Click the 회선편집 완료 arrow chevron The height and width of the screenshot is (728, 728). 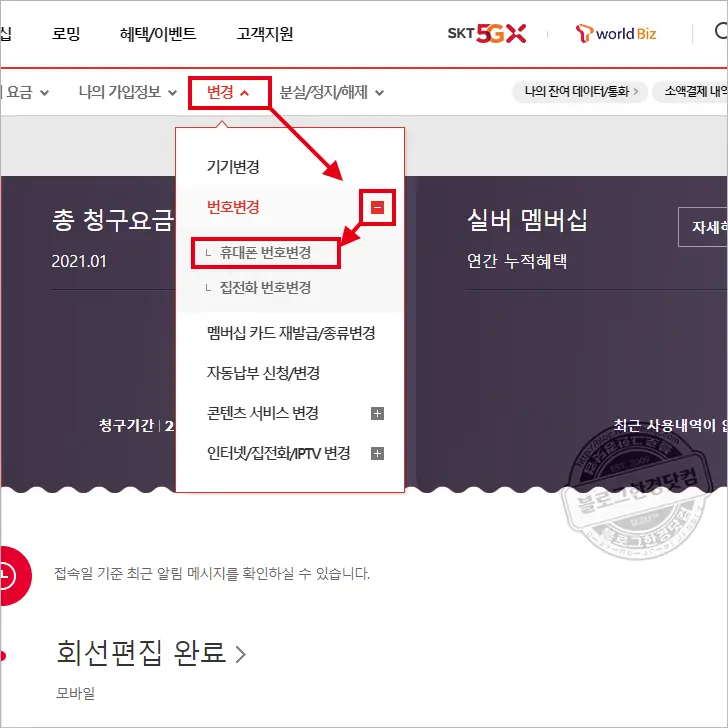point(240,654)
